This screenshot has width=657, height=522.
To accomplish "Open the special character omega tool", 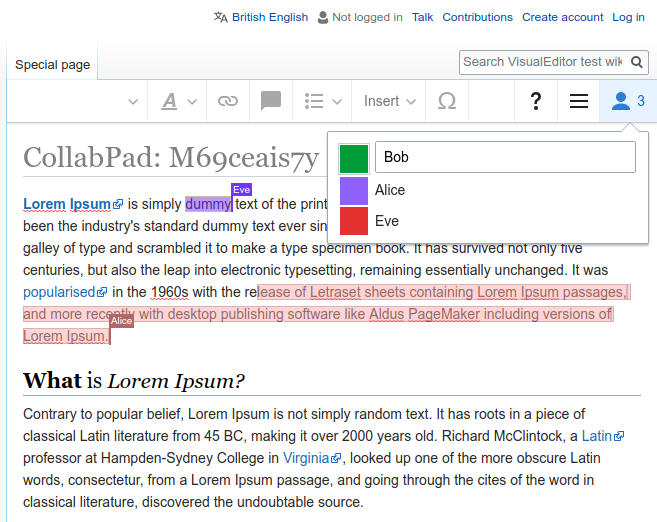I will pyautogui.click(x=447, y=101).
